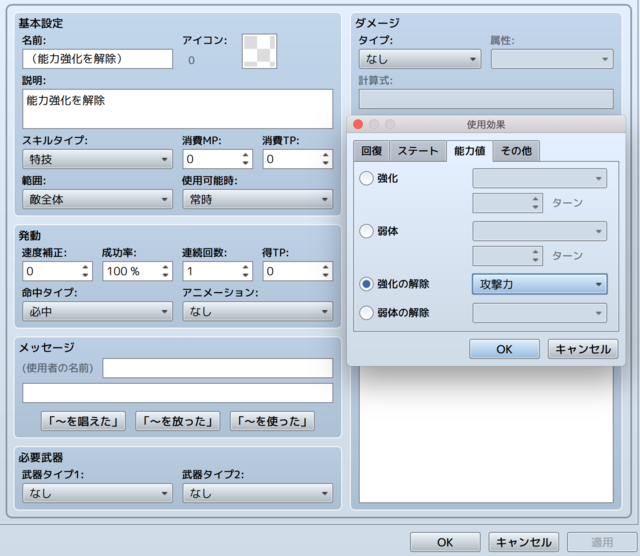The height and width of the screenshot is (556, 640).
Task: Open the アニメーション dropdown
Action: [258, 311]
